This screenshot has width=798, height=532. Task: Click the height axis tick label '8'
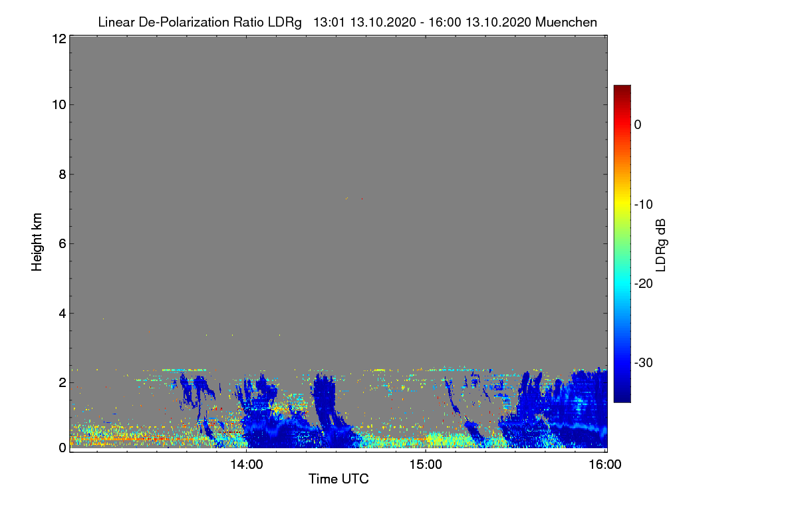(x=61, y=174)
